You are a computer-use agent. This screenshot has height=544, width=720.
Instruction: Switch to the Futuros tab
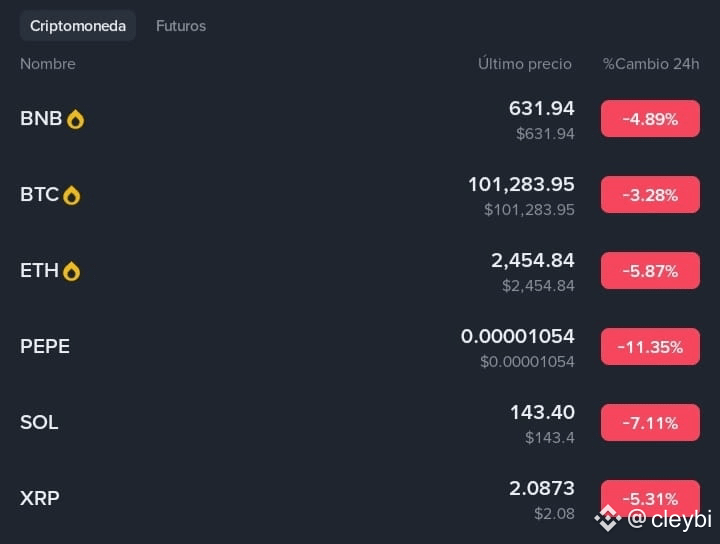(181, 26)
